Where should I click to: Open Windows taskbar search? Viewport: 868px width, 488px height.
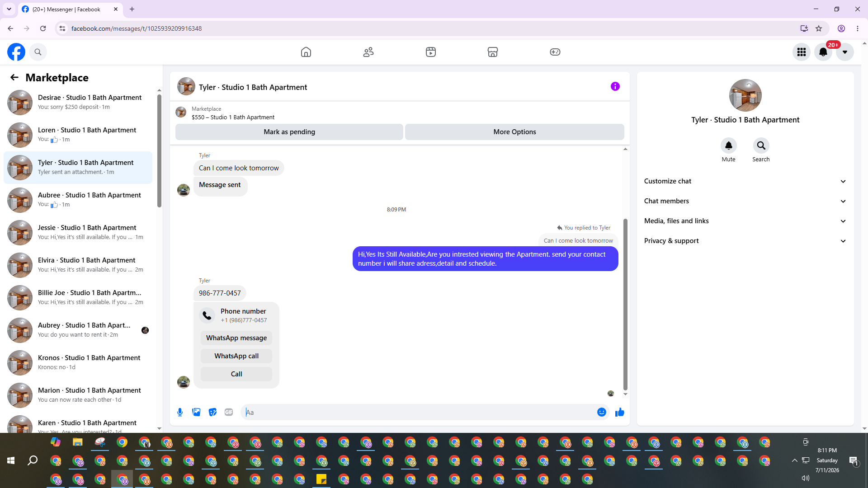pyautogui.click(x=33, y=460)
